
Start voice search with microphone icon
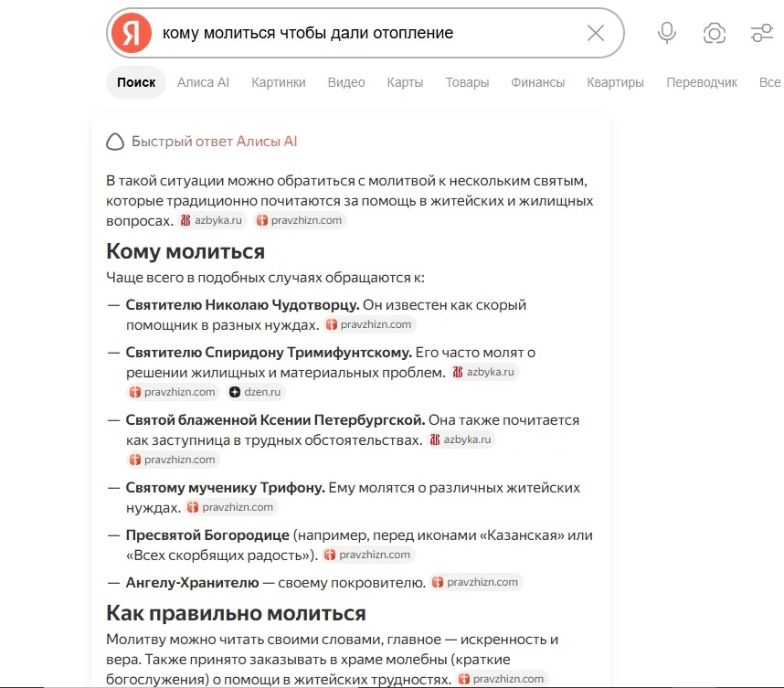tap(666, 33)
